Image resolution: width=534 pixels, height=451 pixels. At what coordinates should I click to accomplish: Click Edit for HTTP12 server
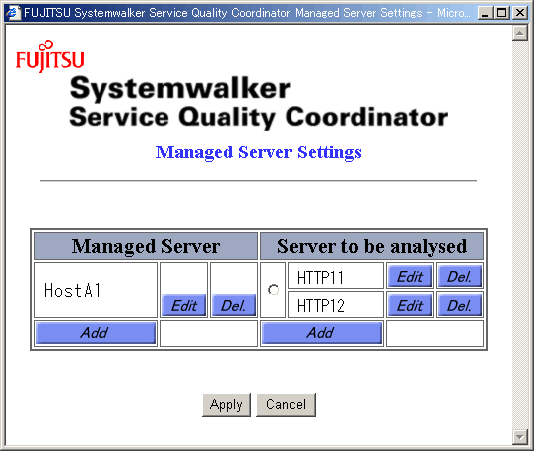click(x=410, y=305)
